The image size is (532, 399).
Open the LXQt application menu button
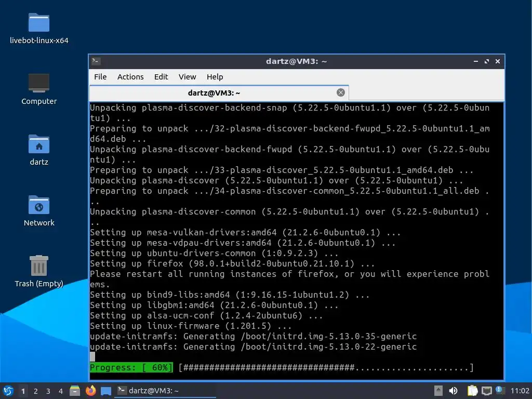point(8,391)
